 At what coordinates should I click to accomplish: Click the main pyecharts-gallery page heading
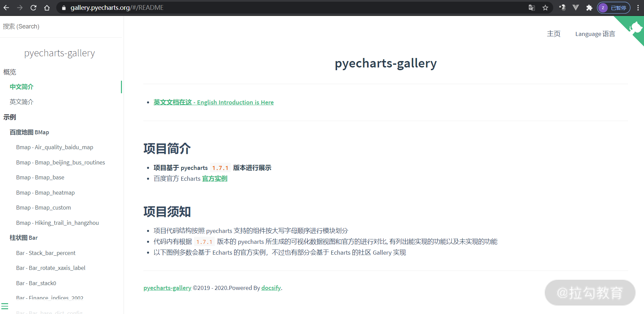point(386,63)
